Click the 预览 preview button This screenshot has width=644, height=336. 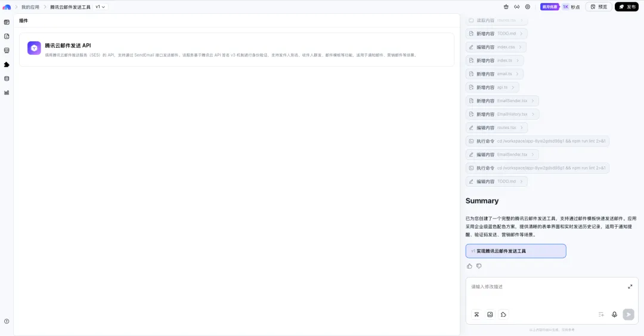(599, 7)
